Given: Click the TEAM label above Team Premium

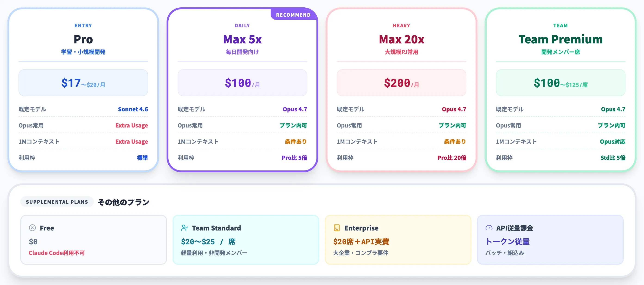Looking at the screenshot, I should pyautogui.click(x=560, y=25).
